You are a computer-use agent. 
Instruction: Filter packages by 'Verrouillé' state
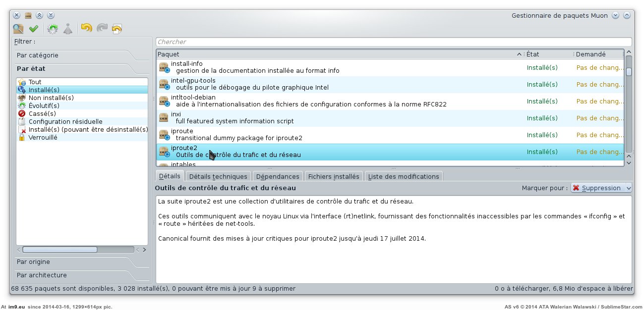click(43, 138)
